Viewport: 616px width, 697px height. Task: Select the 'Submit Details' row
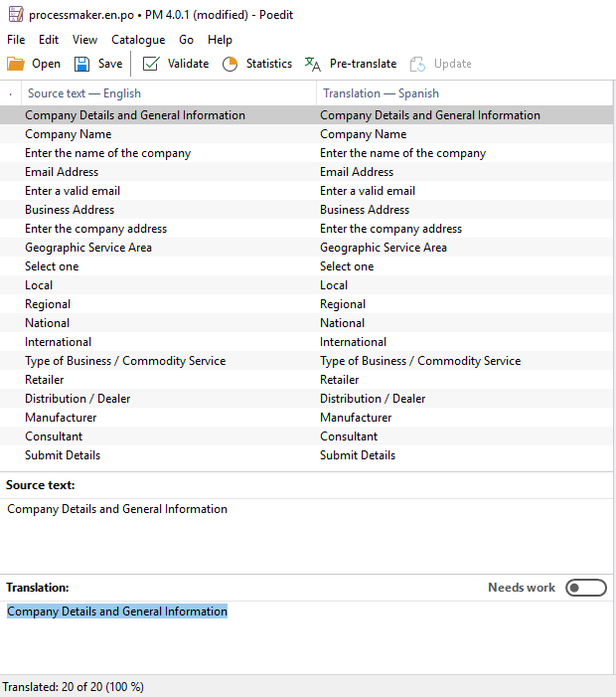(x=63, y=455)
